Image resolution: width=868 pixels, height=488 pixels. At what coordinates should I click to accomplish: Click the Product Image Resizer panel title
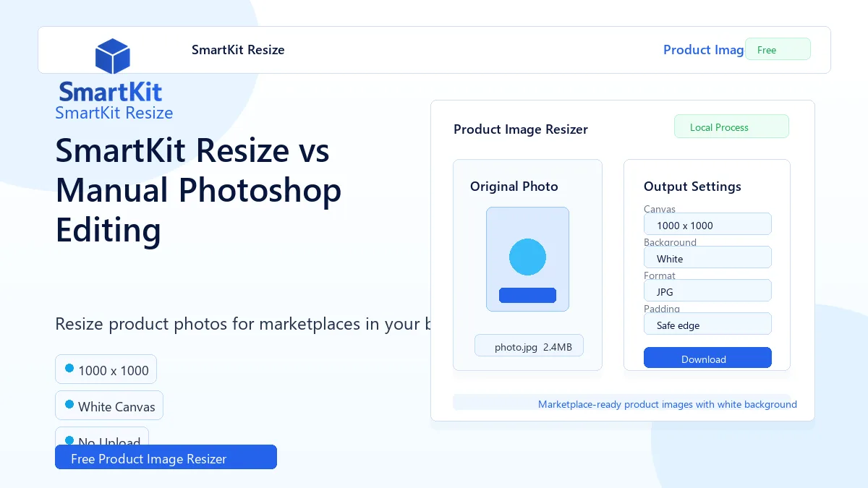click(521, 129)
